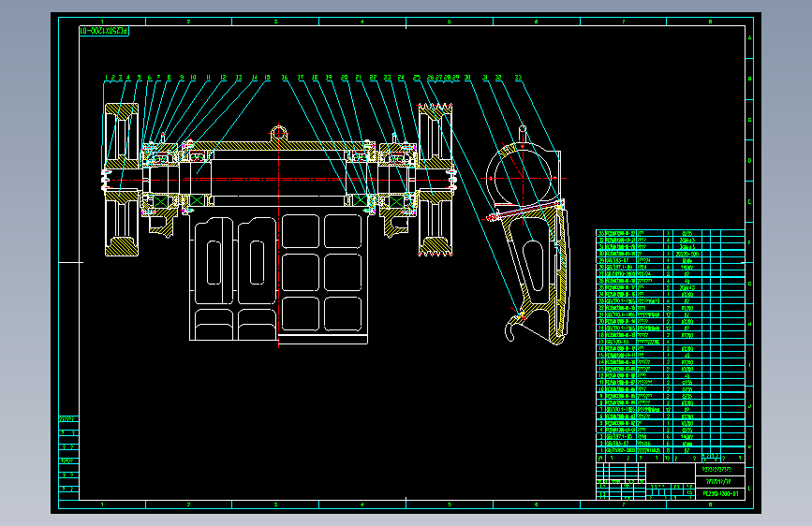Click part callout number 13
This screenshot has width=812, height=526.
(x=238, y=78)
